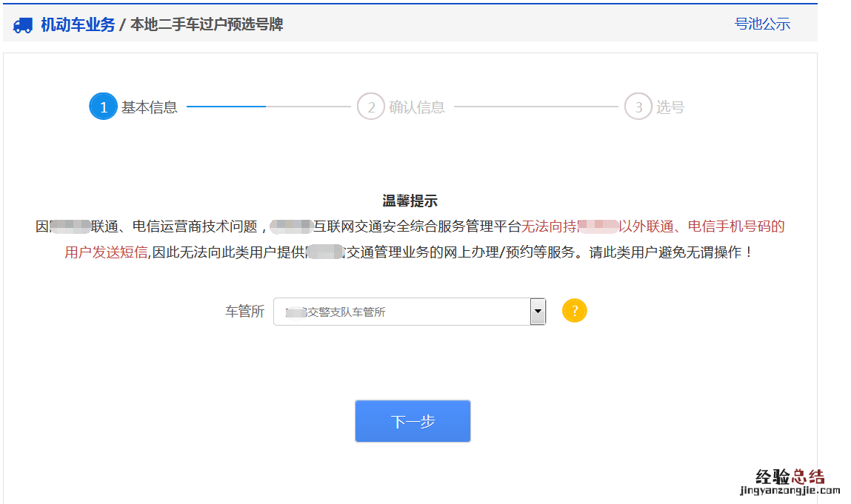
Task: Click the 车管所 field label
Action: tap(244, 312)
